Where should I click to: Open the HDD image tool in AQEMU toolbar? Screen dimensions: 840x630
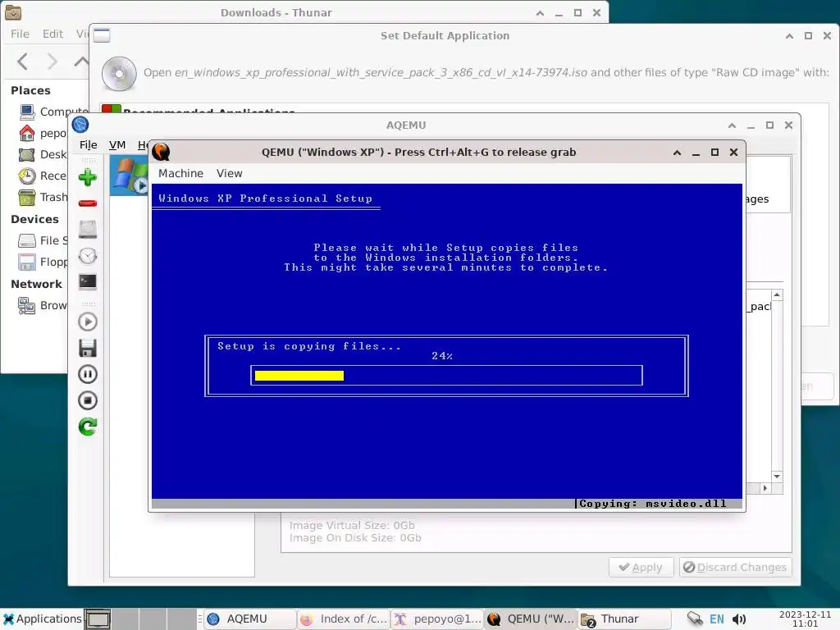pyautogui.click(x=87, y=230)
